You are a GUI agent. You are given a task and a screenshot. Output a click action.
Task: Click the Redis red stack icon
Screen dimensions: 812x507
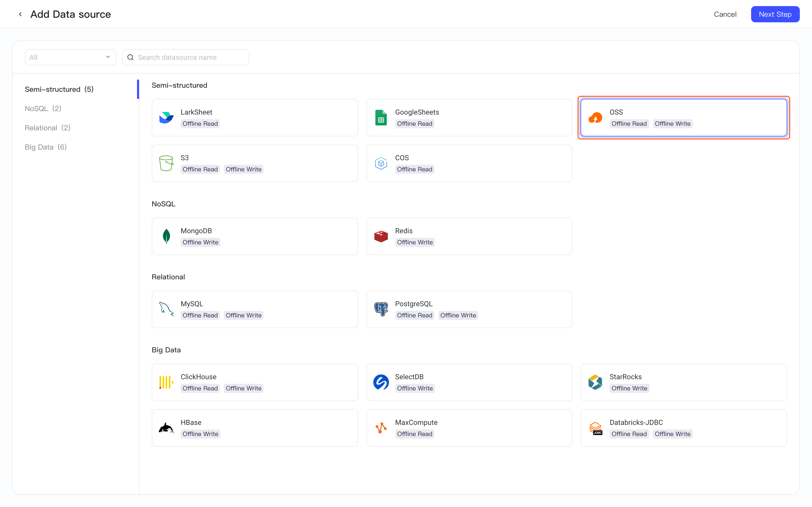point(381,236)
